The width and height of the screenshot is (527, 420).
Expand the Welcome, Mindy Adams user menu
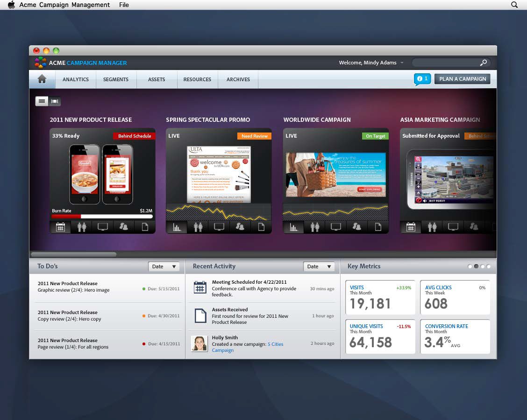click(371, 63)
